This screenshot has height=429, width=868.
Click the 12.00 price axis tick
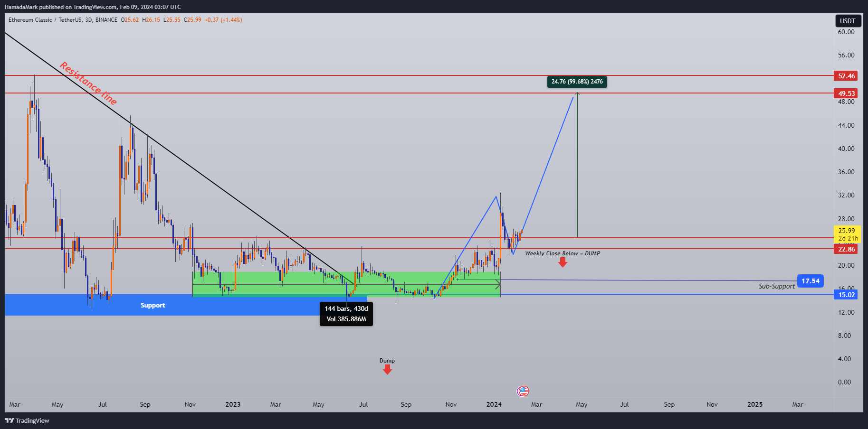(x=846, y=312)
